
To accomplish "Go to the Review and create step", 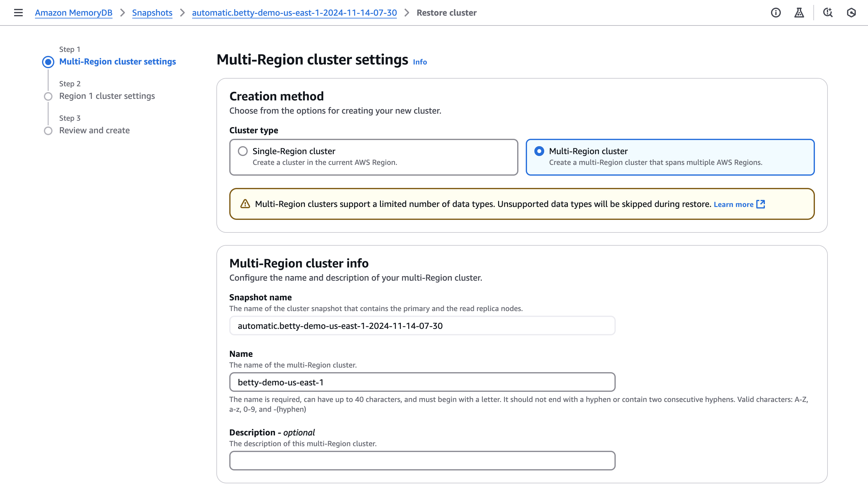I will click(x=94, y=130).
